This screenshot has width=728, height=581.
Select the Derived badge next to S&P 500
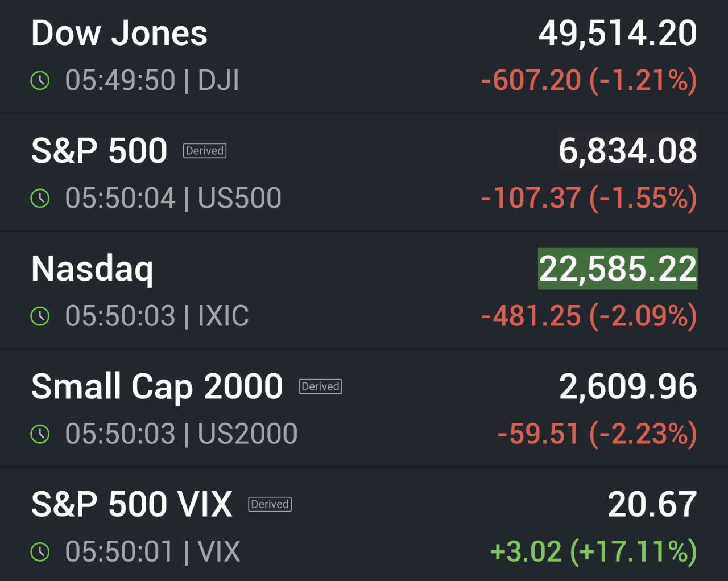pyautogui.click(x=205, y=151)
